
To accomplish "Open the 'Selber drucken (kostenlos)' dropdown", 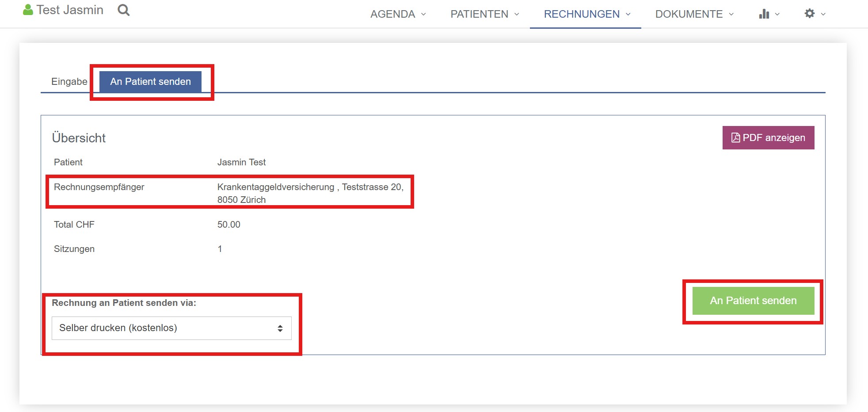I will (x=171, y=328).
